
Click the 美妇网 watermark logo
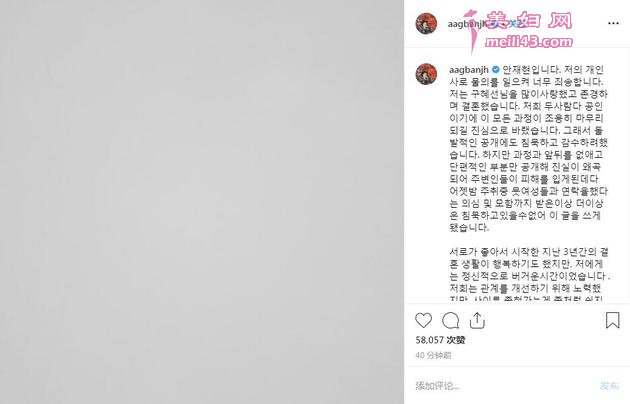pyautogui.click(x=529, y=20)
